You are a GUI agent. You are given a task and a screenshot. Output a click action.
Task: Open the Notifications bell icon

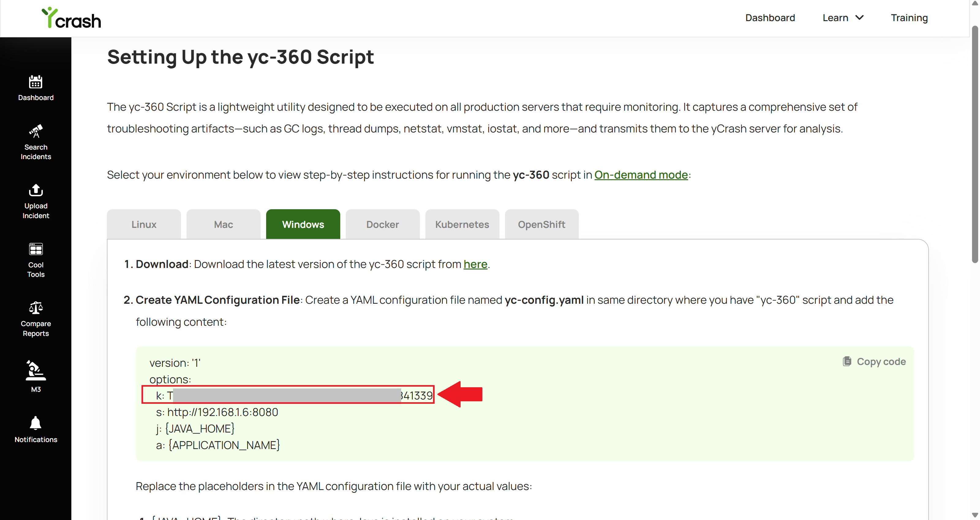point(36,423)
